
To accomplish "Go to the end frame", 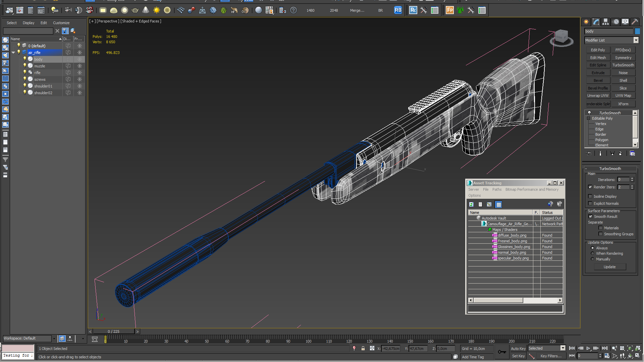I will pyautogui.click(x=604, y=349).
